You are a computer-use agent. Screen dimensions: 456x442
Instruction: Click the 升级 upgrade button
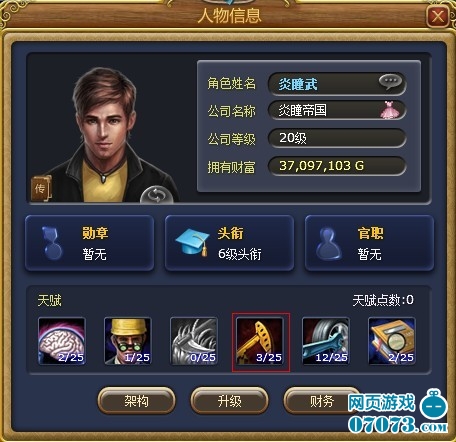229,401
